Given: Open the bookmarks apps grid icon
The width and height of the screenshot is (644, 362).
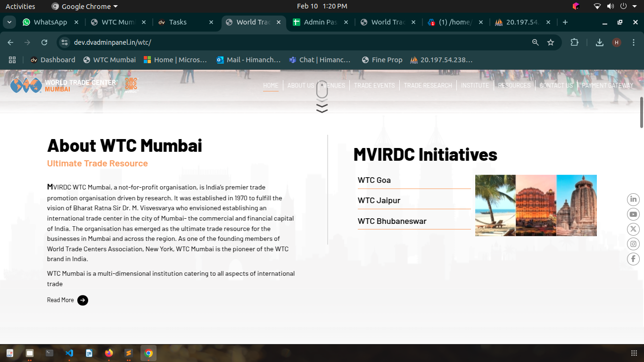Looking at the screenshot, I should pyautogui.click(x=12, y=60).
